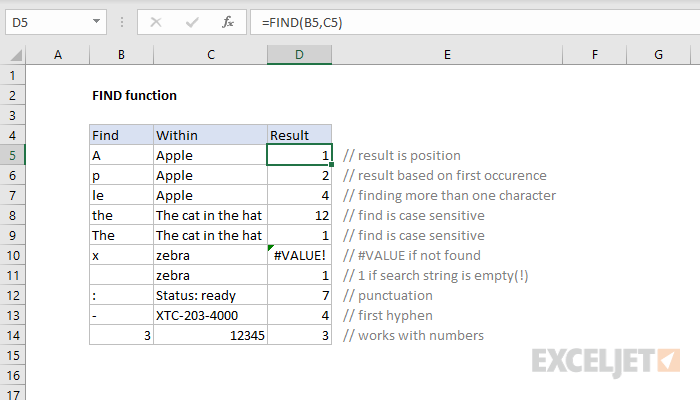
Task: Select column E header
Action: [x=447, y=55]
